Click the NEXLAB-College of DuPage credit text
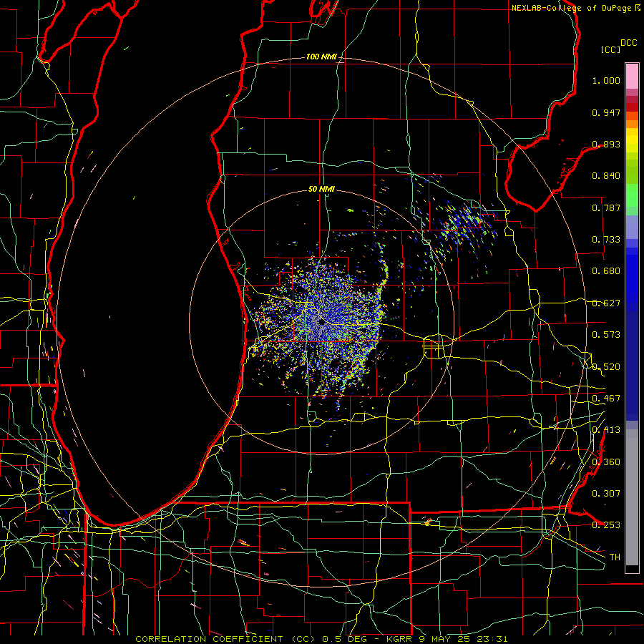Image resolution: width=644 pixels, height=644 pixels. [x=572, y=8]
